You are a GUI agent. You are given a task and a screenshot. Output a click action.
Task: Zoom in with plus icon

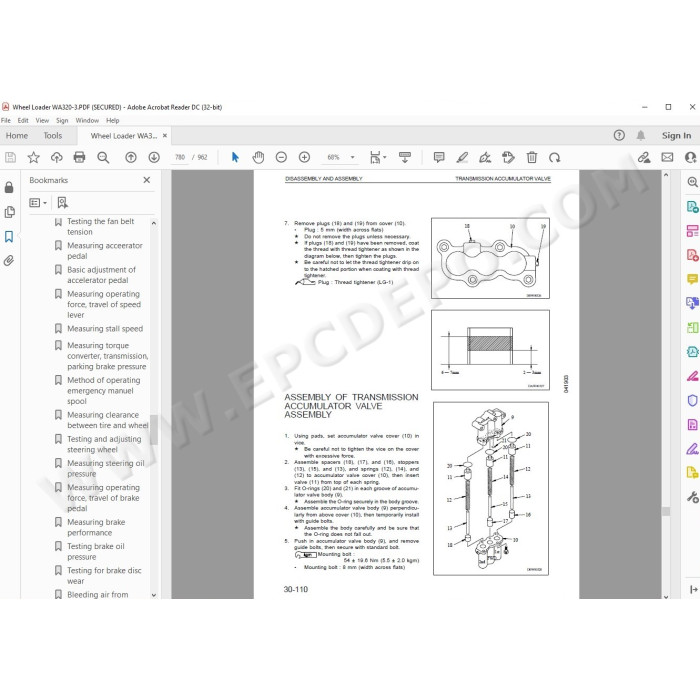coord(304,157)
